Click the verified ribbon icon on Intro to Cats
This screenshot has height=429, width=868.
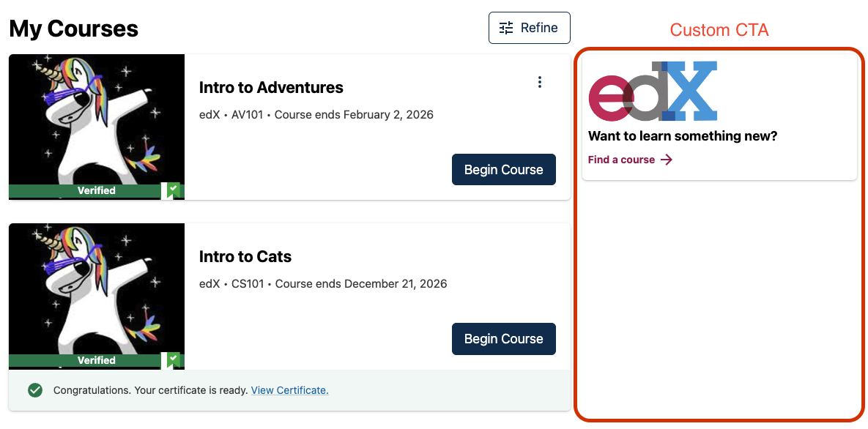point(173,360)
